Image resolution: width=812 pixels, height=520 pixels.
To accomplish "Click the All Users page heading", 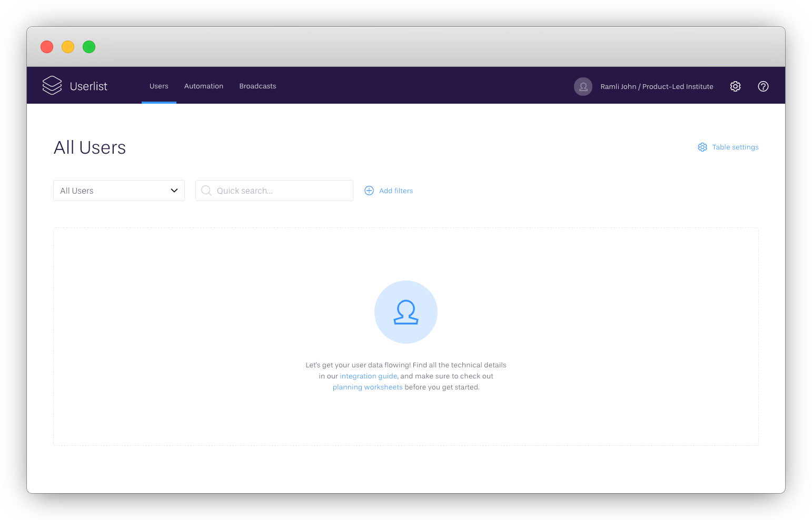I will pyautogui.click(x=90, y=148).
